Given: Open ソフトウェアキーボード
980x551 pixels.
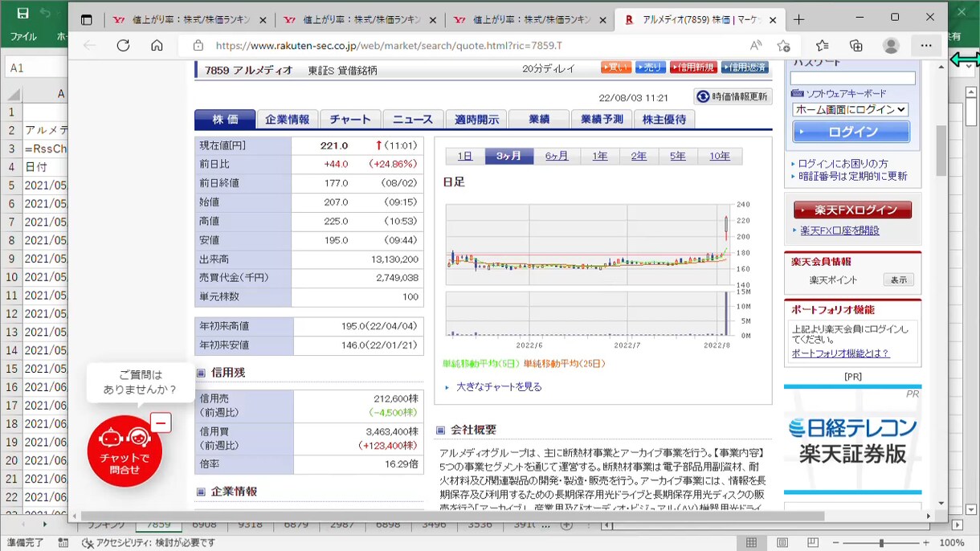Looking at the screenshot, I should [x=839, y=94].
